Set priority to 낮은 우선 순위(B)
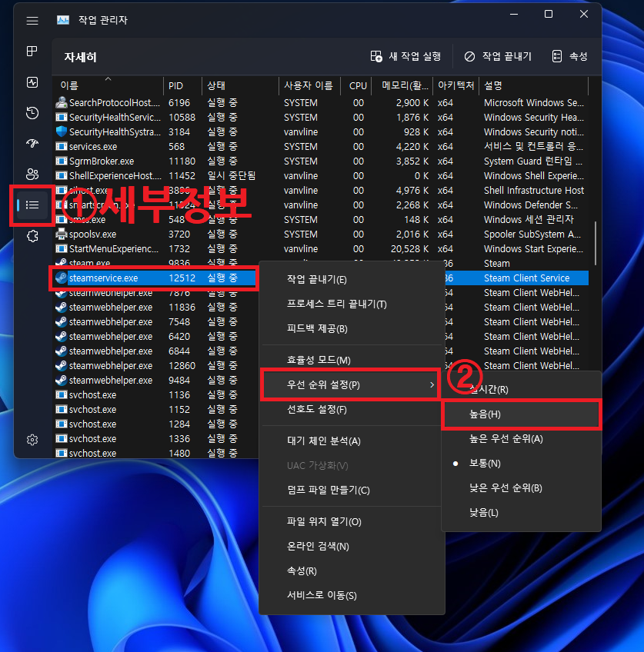The image size is (644, 652). (x=521, y=487)
